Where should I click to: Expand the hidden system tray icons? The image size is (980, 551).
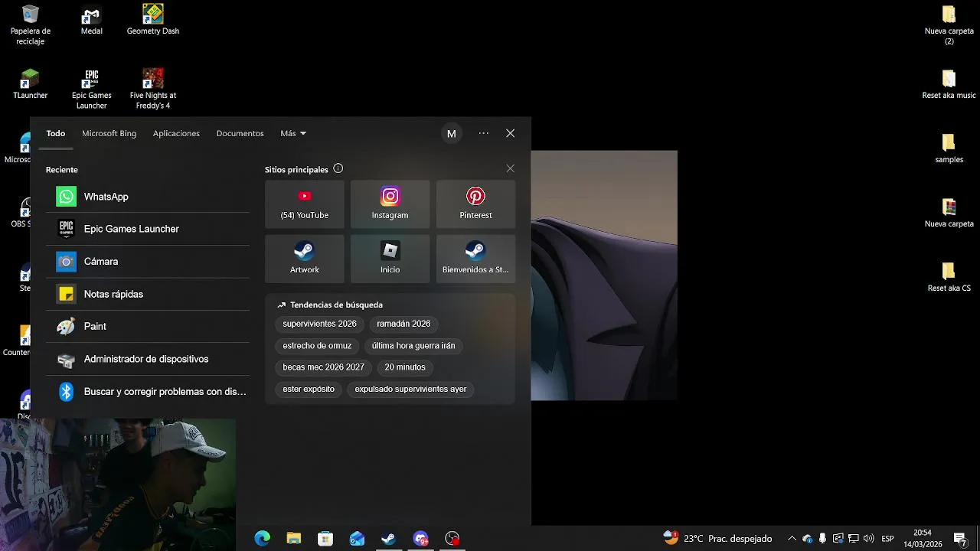coord(792,539)
